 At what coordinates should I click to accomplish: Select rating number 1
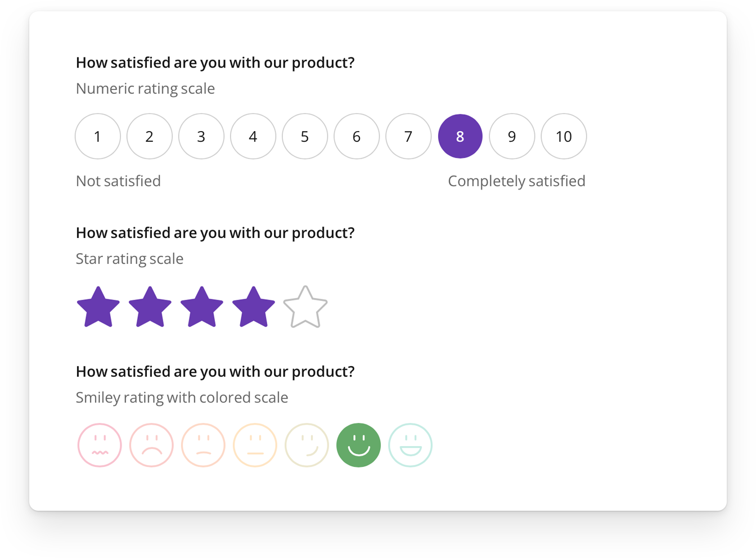point(98,136)
